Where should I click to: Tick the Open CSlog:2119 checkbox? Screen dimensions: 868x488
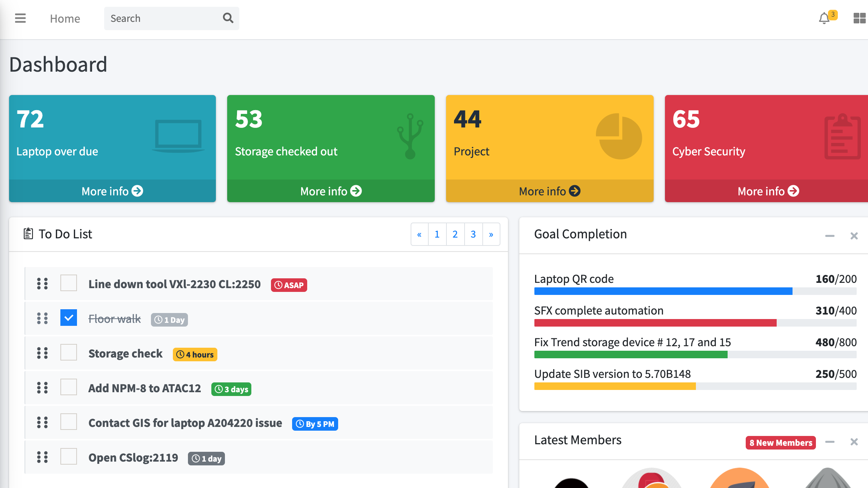pos(69,456)
